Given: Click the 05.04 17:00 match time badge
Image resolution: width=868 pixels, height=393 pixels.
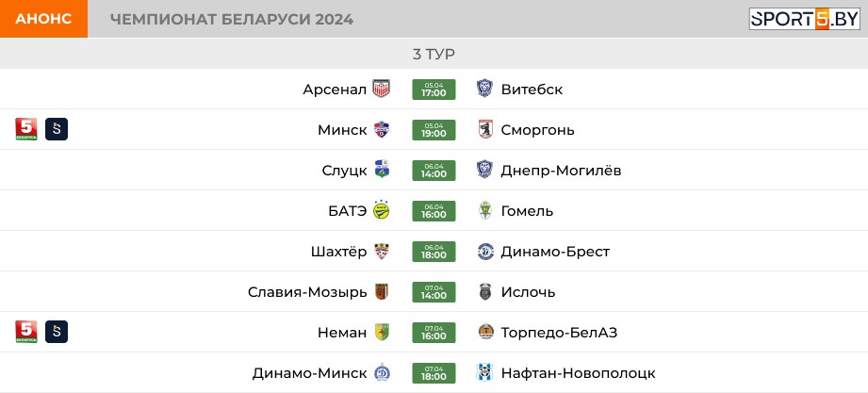Looking at the screenshot, I should point(434,90).
